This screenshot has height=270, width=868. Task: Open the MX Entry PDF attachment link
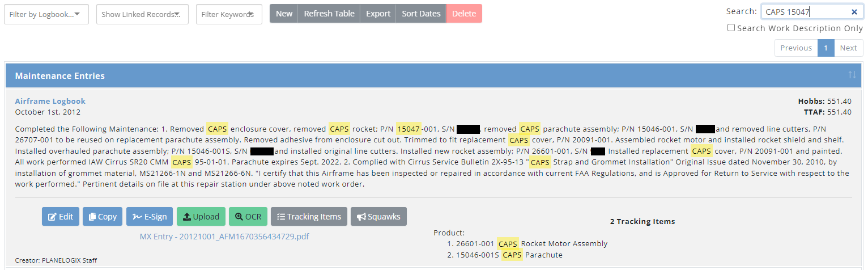pos(224,236)
